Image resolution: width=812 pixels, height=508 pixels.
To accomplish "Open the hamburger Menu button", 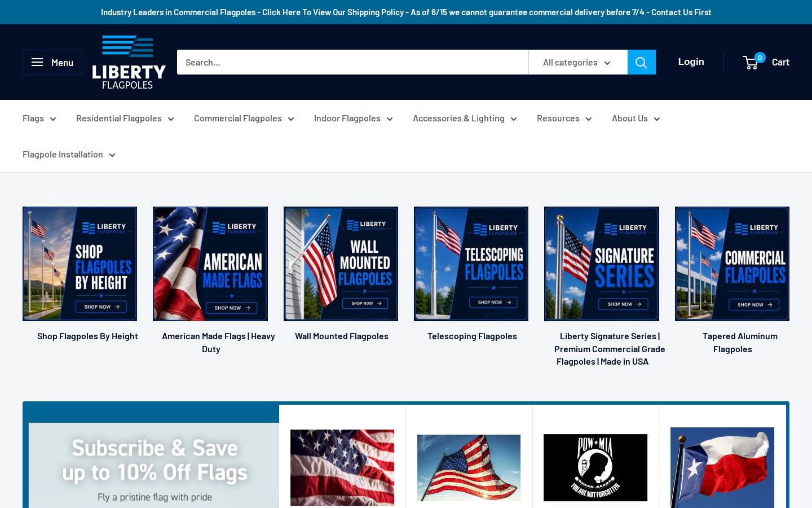I will (x=52, y=62).
